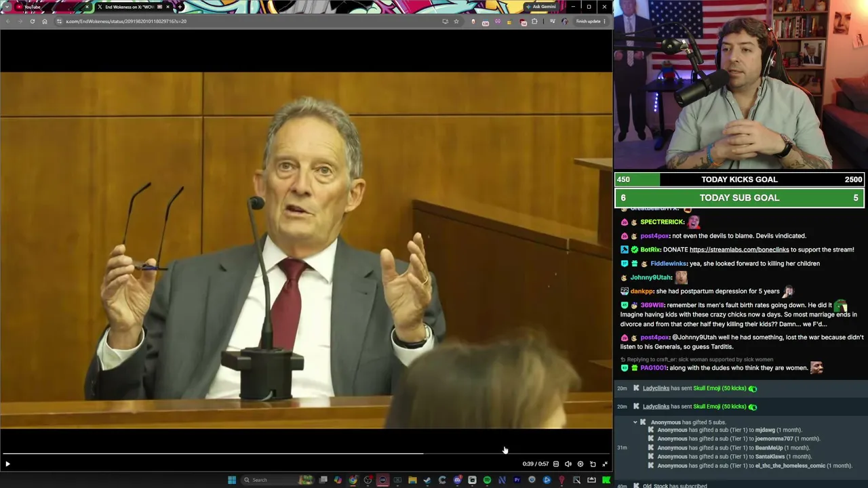Click Johnny9Utah username in chat
Viewport: 868px width, 488px height.
pos(651,277)
